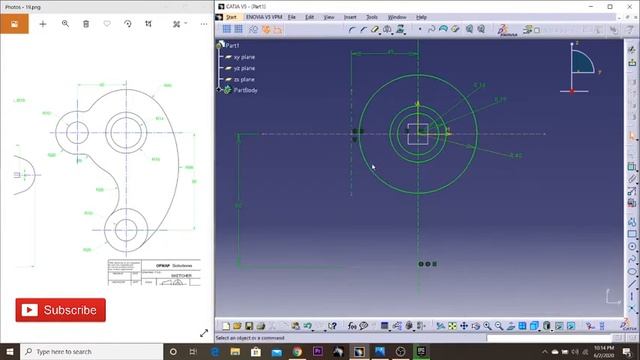The height and width of the screenshot is (360, 640).
Task: Click the Delete trash icon in Photos
Action: (86, 24)
